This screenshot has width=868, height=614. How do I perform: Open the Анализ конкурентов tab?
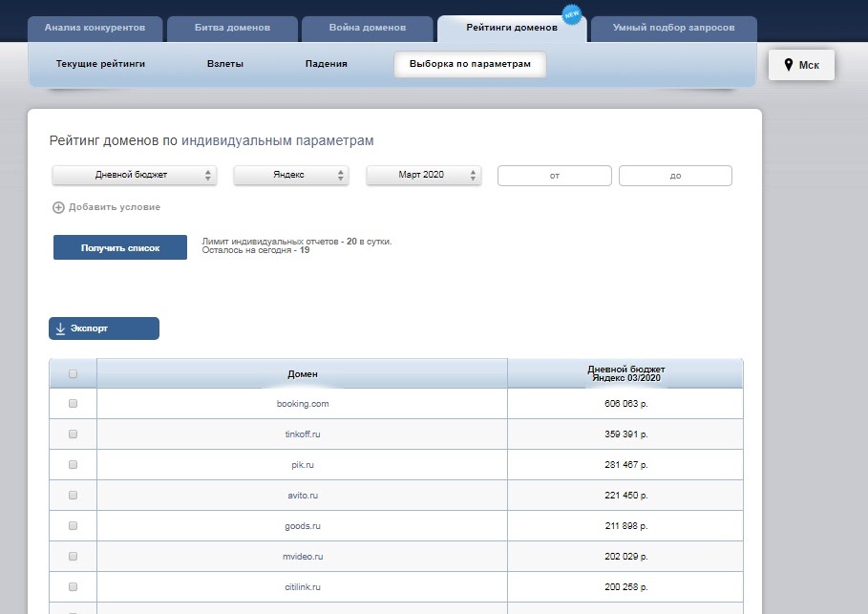pyautogui.click(x=95, y=29)
